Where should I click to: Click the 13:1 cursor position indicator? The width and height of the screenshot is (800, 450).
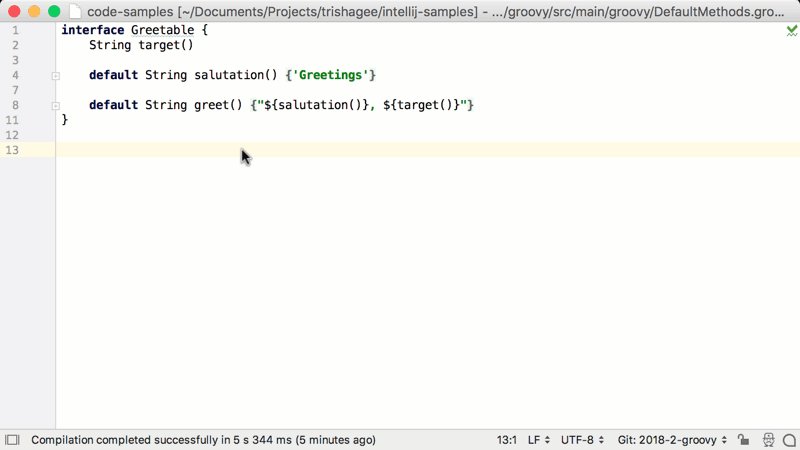[x=507, y=440]
